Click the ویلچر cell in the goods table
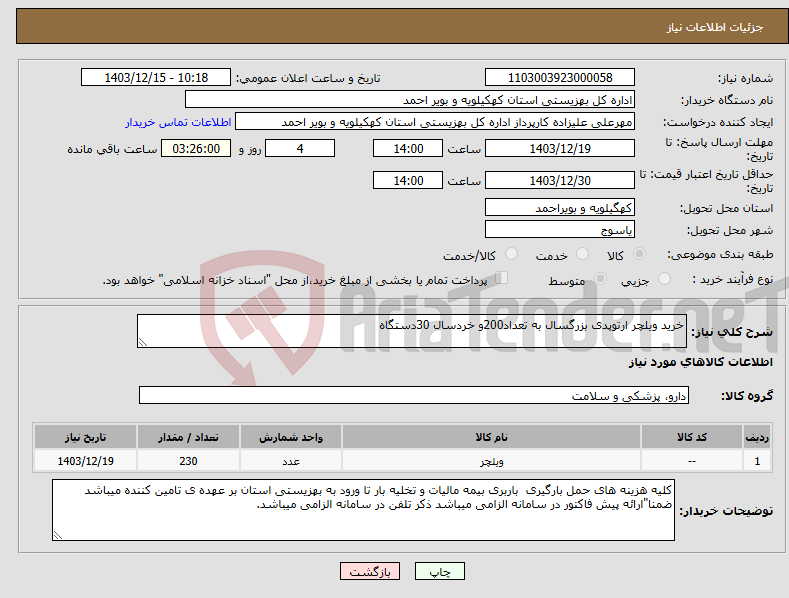Viewport: 789px width, 598px height. tap(492, 461)
